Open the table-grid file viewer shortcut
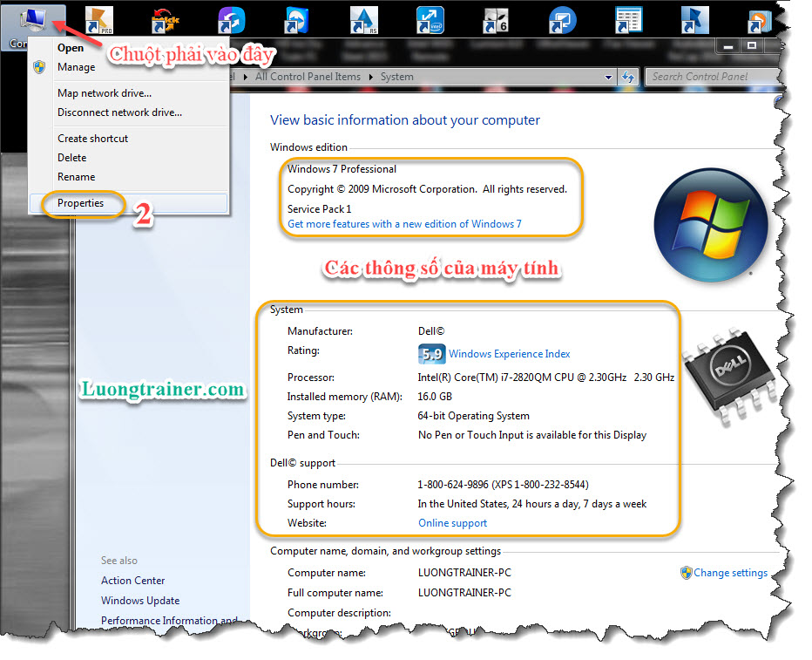The width and height of the screenshot is (812, 660). (628, 21)
